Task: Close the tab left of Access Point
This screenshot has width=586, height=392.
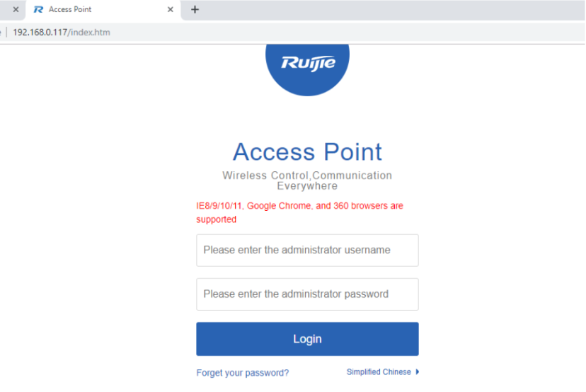Action: click(x=16, y=10)
